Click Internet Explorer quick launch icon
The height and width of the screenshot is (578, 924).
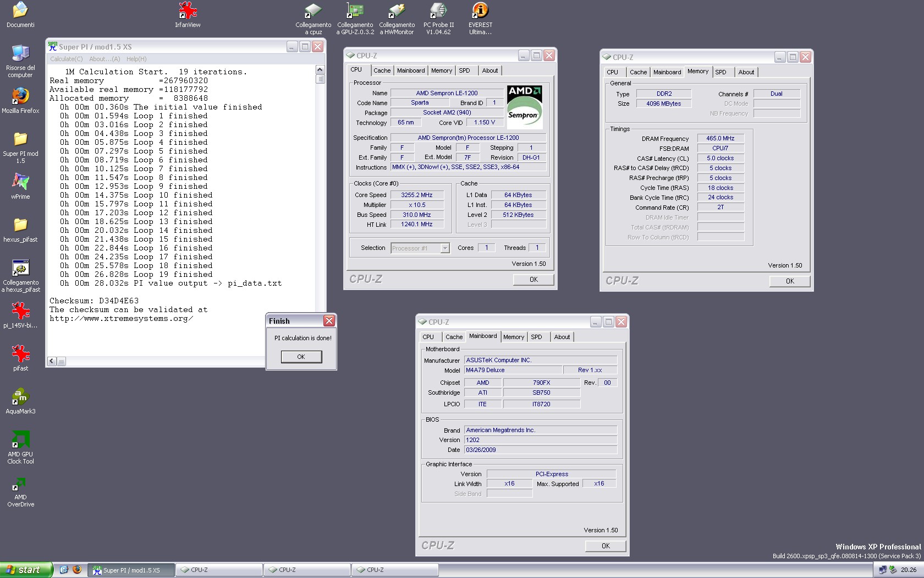(x=64, y=570)
